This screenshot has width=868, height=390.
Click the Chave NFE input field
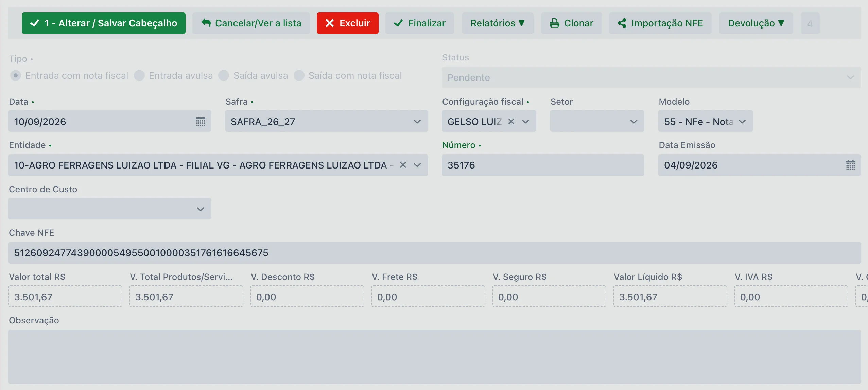[435, 253]
